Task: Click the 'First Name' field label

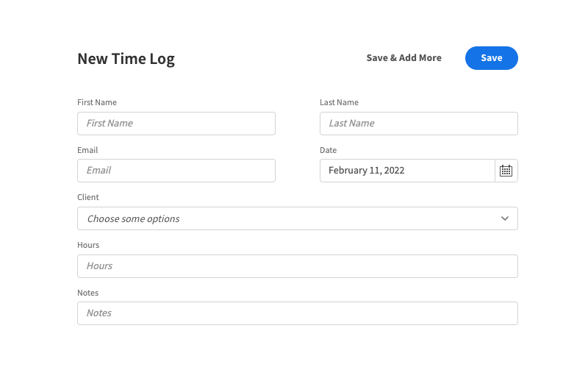Action: (x=97, y=102)
